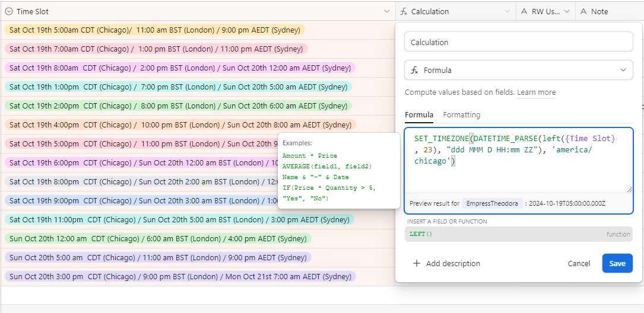644x313 pixels.
Task: Open the Time Slot column dropdown arrow
Action: tap(386, 11)
